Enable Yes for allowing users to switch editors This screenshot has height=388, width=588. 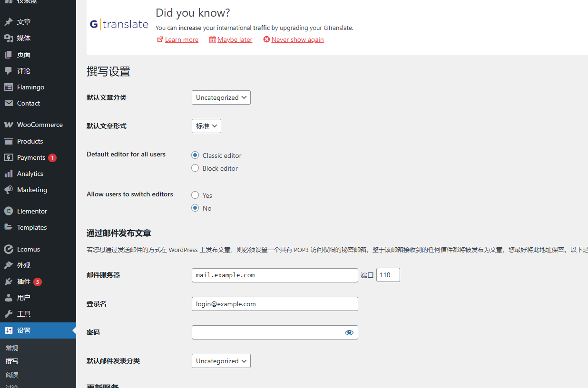pyautogui.click(x=195, y=195)
